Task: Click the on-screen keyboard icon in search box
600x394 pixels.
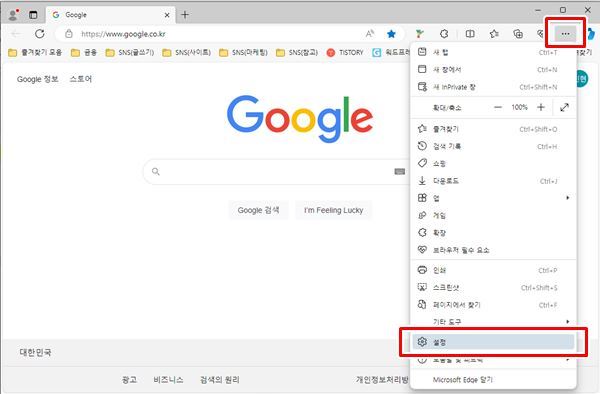Action: coord(399,171)
